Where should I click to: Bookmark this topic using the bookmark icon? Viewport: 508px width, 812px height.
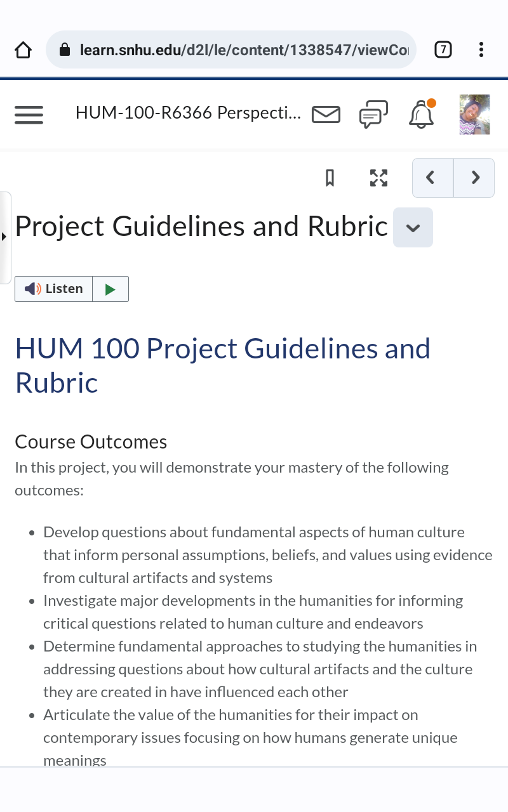[329, 178]
